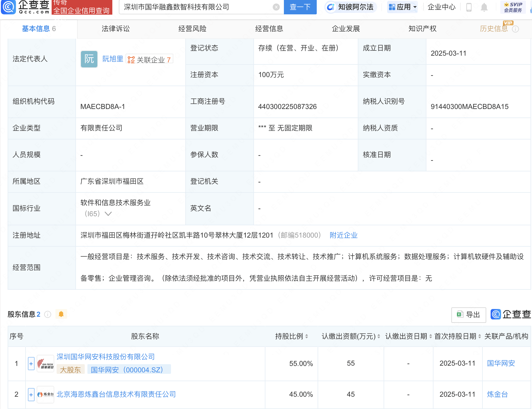The height and width of the screenshot is (409, 532).
Task: Click info icon next to 历史信息
Action: (515, 29)
